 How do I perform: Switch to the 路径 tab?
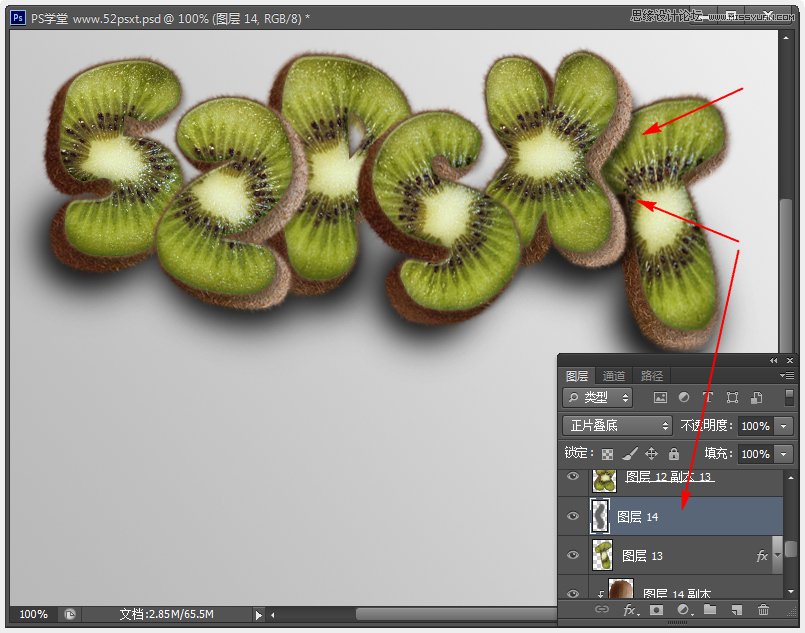pyautogui.click(x=651, y=376)
